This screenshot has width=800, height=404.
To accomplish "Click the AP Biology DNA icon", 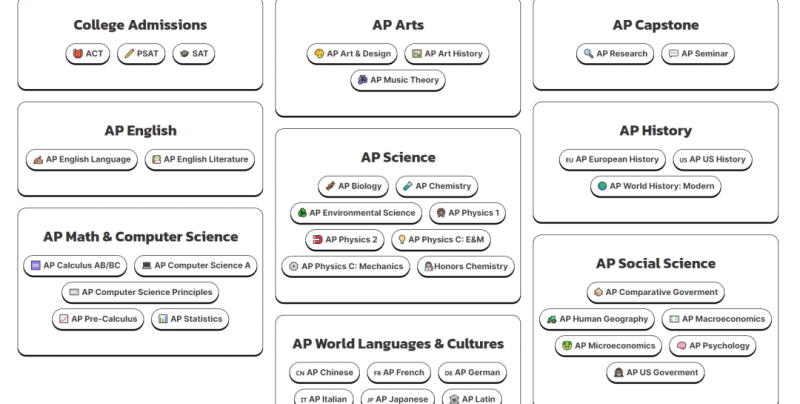I will [331, 186].
